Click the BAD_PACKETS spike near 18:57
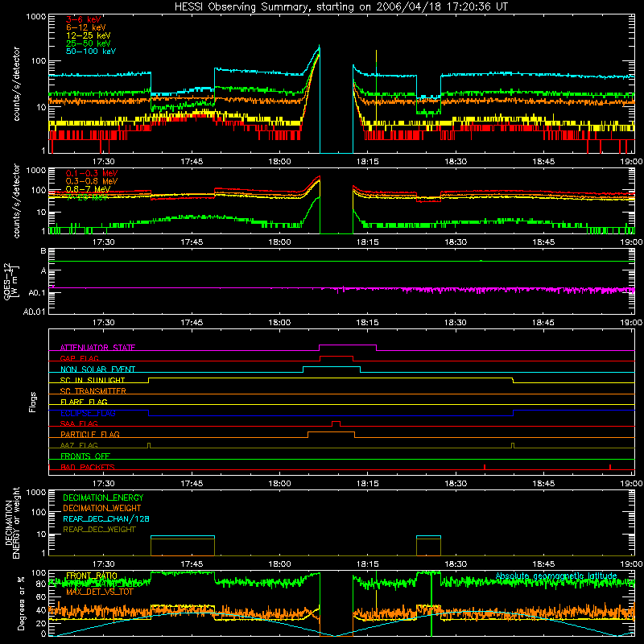 610,467
